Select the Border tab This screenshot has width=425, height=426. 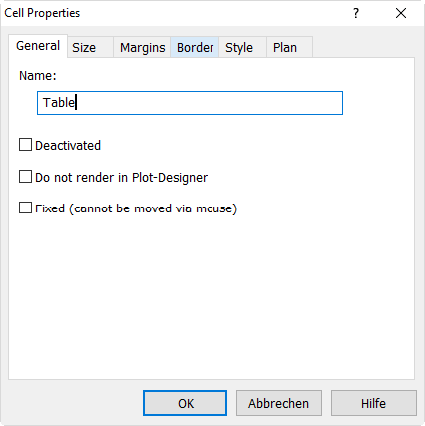(195, 47)
